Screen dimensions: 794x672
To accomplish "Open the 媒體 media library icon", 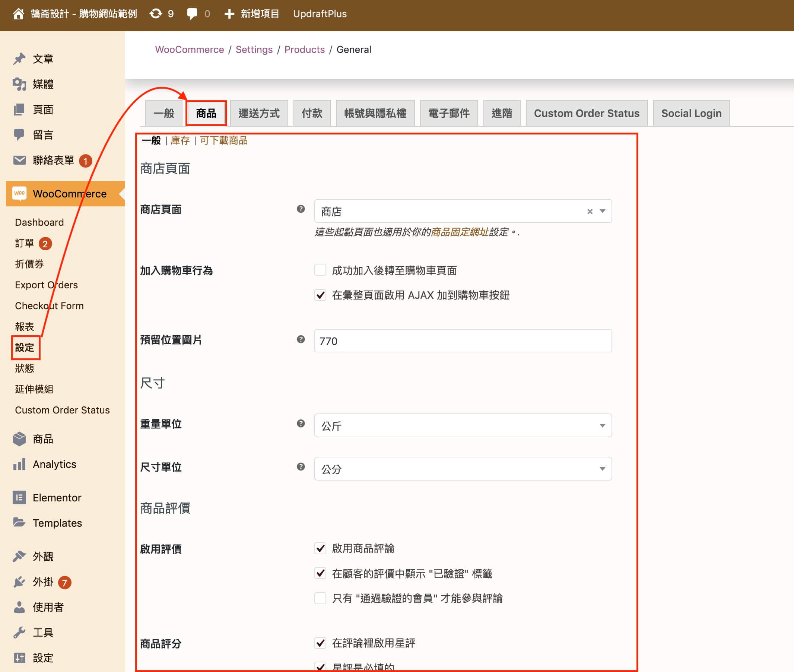I will (19, 84).
